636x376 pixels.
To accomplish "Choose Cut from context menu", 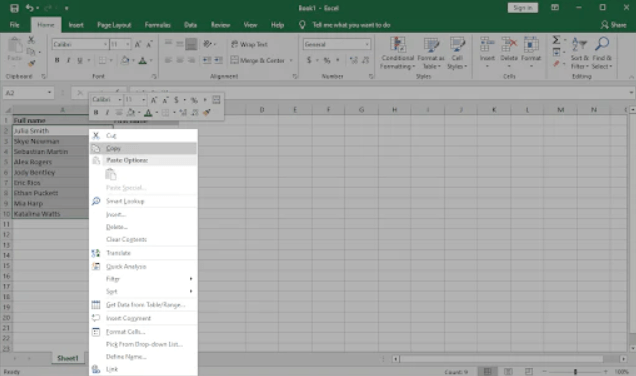I will point(144,135).
